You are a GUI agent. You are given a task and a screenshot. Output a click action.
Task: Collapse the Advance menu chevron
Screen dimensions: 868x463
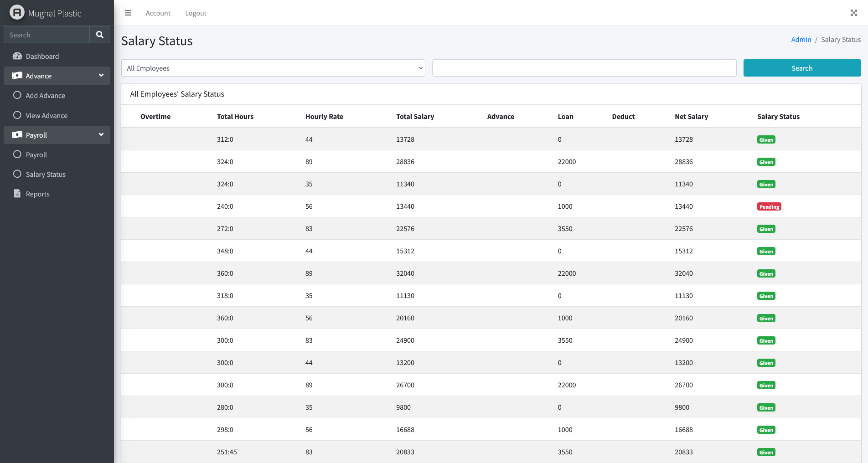[x=101, y=75]
